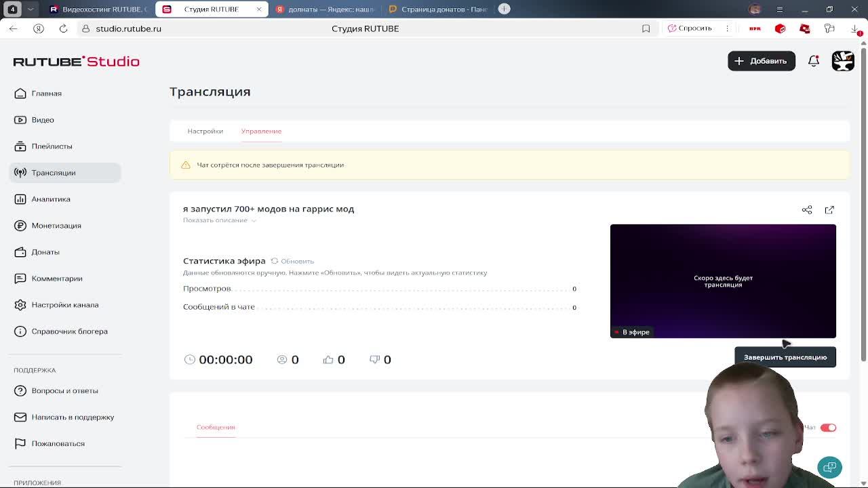This screenshot has width=868, height=488.
Task: Select Трансляции in the sidebar
Action: click(65, 173)
